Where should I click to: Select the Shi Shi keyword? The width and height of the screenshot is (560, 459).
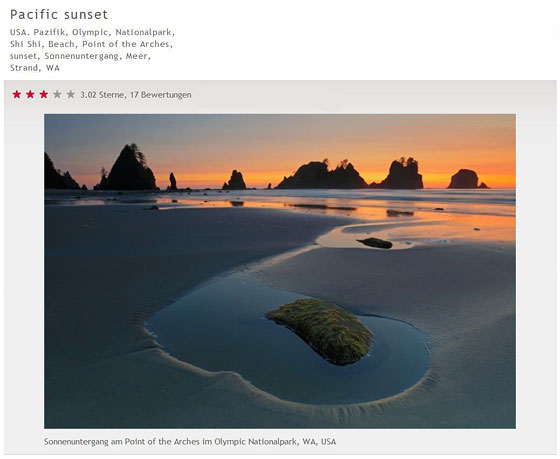point(25,44)
